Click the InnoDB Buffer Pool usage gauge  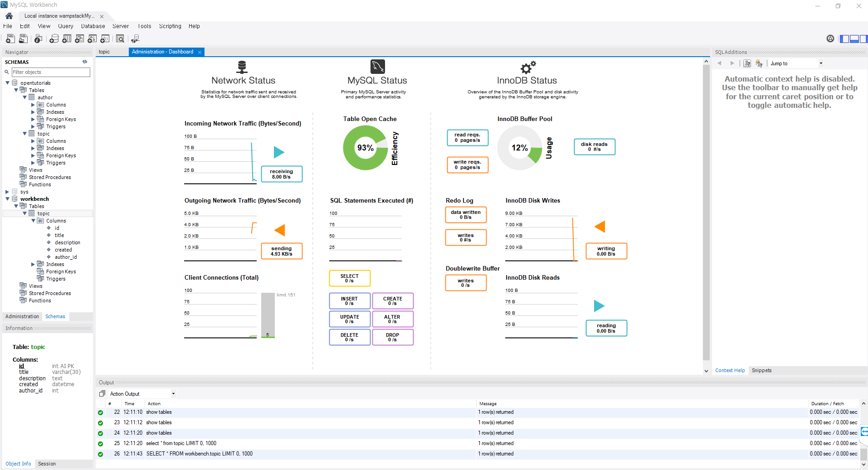pos(520,148)
